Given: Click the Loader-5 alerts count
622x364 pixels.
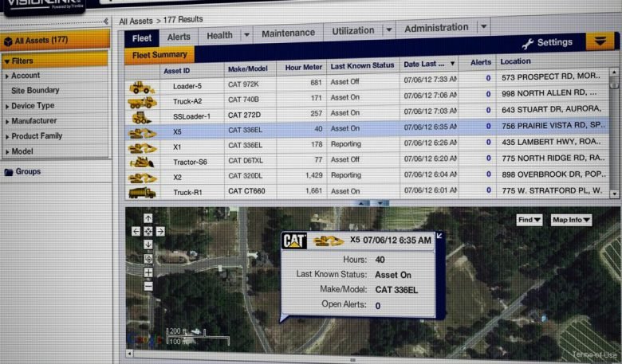Looking at the screenshot, I should (x=488, y=78).
